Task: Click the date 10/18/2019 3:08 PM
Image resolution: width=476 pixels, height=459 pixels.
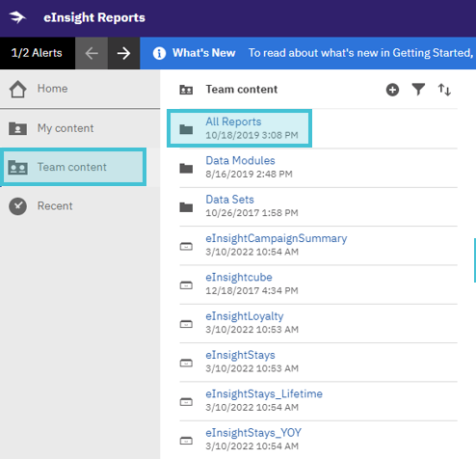Action: click(x=251, y=135)
